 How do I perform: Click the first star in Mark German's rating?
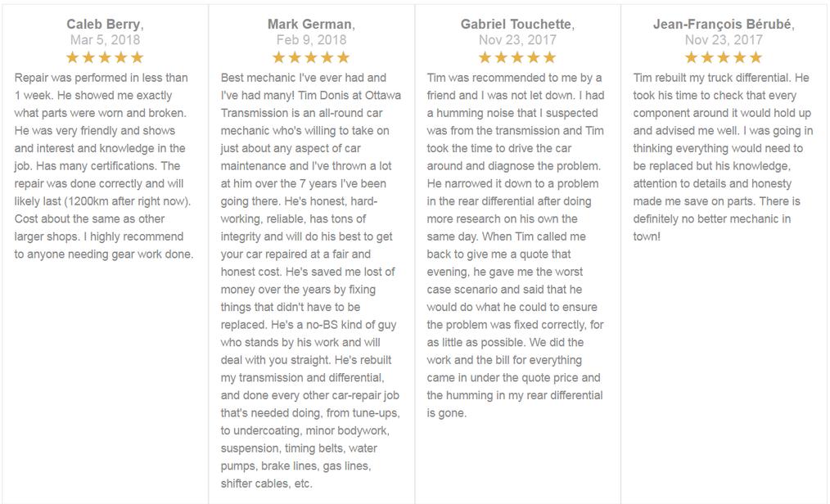coord(278,57)
